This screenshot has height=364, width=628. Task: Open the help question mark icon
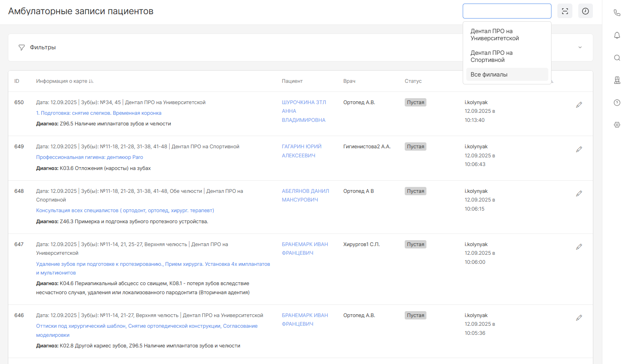(x=617, y=103)
